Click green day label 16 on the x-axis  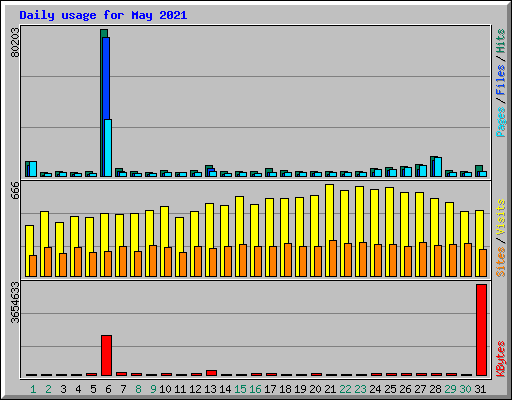(255, 389)
